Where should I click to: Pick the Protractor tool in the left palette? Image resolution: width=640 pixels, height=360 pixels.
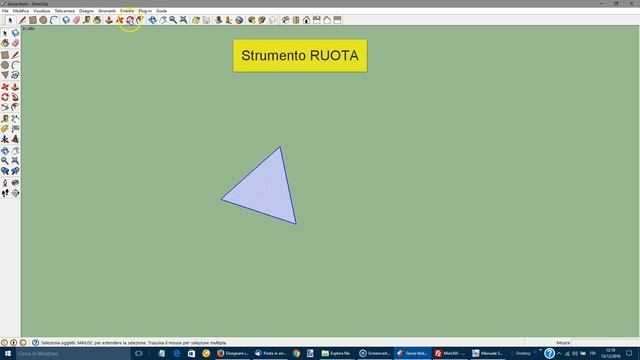coord(5,129)
